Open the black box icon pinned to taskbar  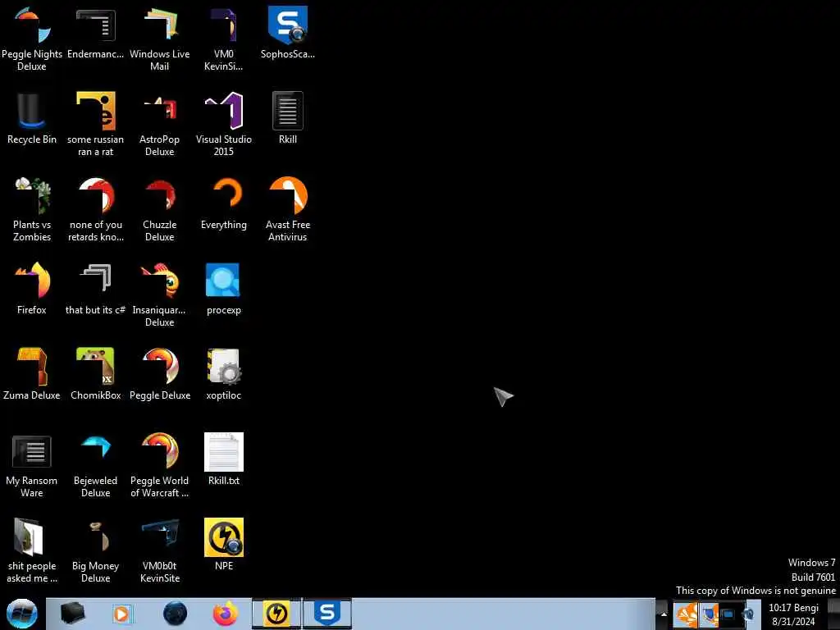tap(72, 614)
